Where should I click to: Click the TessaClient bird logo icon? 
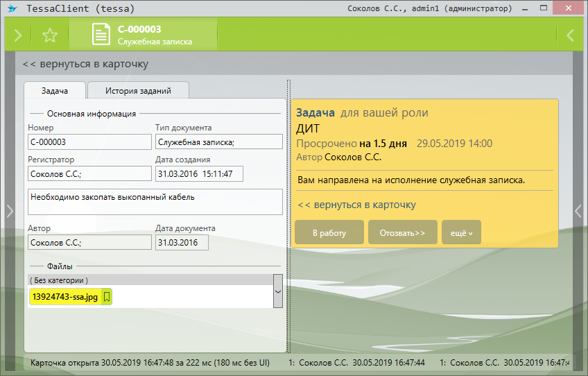(12, 9)
